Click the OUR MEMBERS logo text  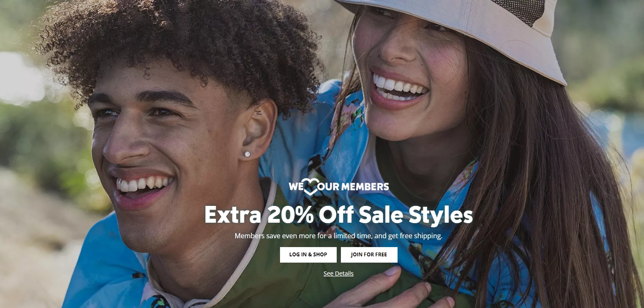pos(353,187)
